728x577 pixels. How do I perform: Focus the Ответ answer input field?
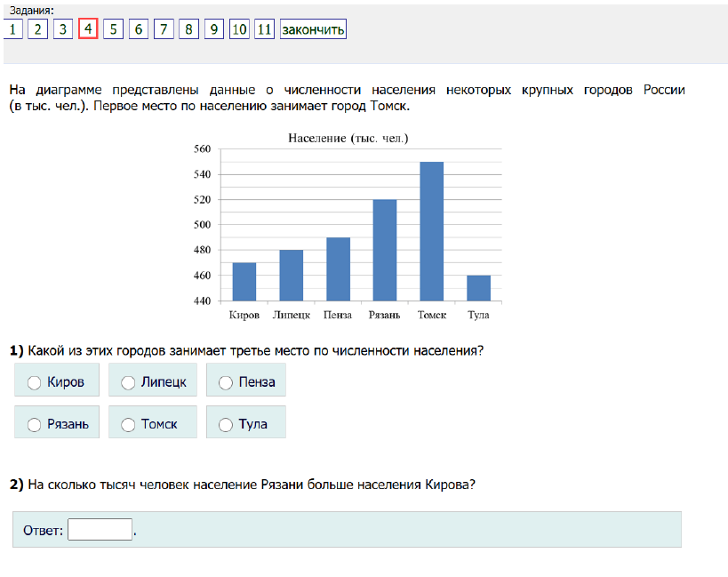pyautogui.click(x=100, y=530)
